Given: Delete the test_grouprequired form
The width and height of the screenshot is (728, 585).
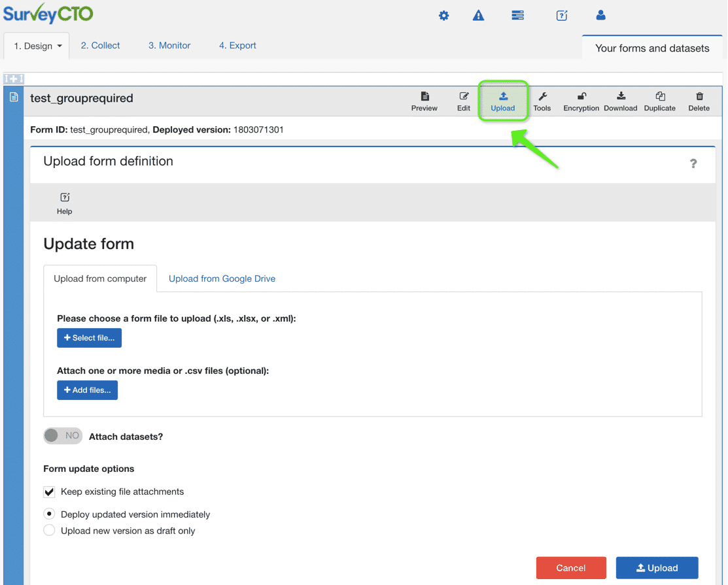Looking at the screenshot, I should pyautogui.click(x=699, y=101).
